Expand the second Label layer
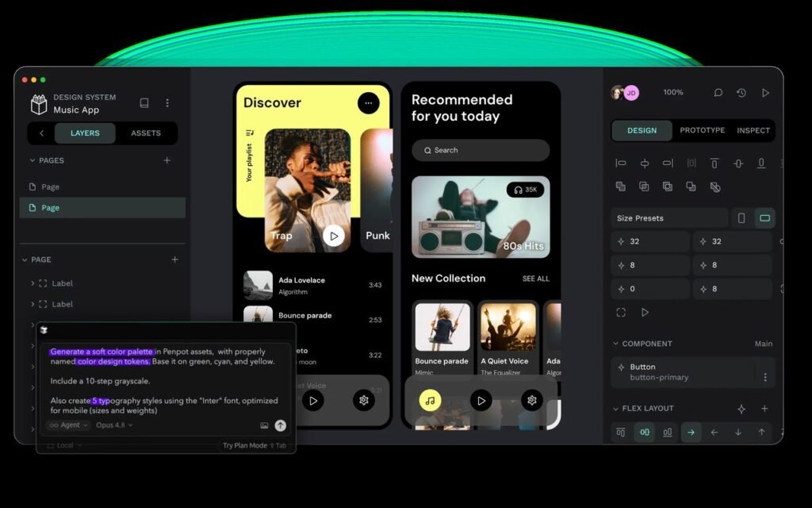This screenshot has height=508, width=812. click(x=33, y=304)
